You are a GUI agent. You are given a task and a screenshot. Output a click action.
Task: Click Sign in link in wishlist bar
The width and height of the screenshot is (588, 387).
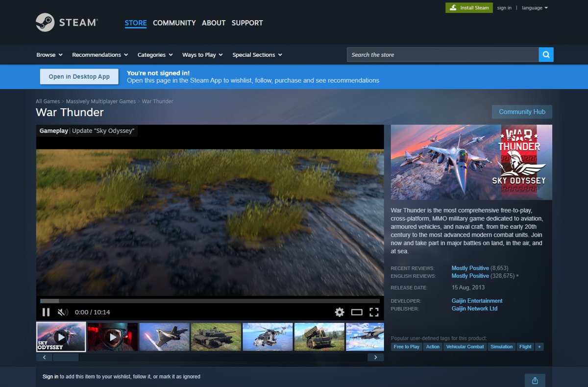pos(50,377)
